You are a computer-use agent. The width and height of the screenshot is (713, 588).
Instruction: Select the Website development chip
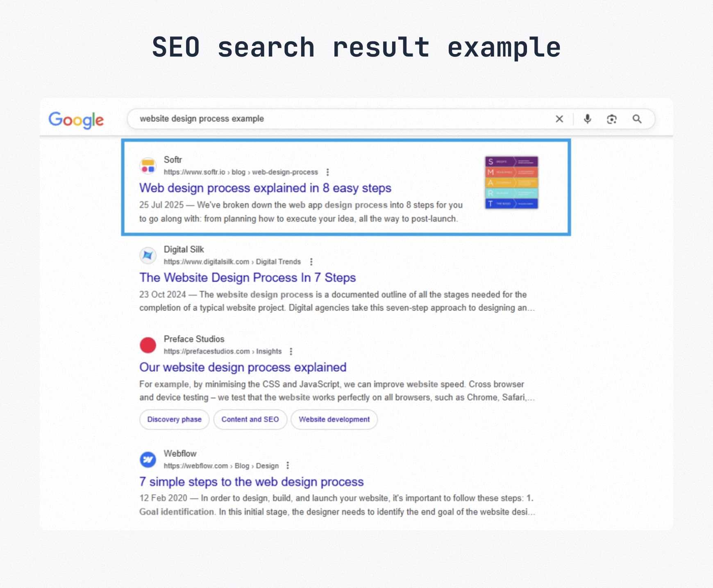point(334,420)
